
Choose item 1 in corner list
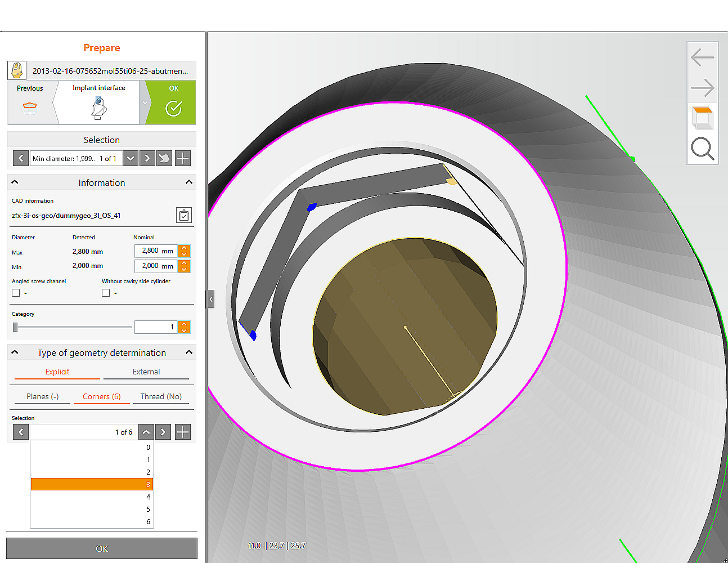(x=92, y=459)
